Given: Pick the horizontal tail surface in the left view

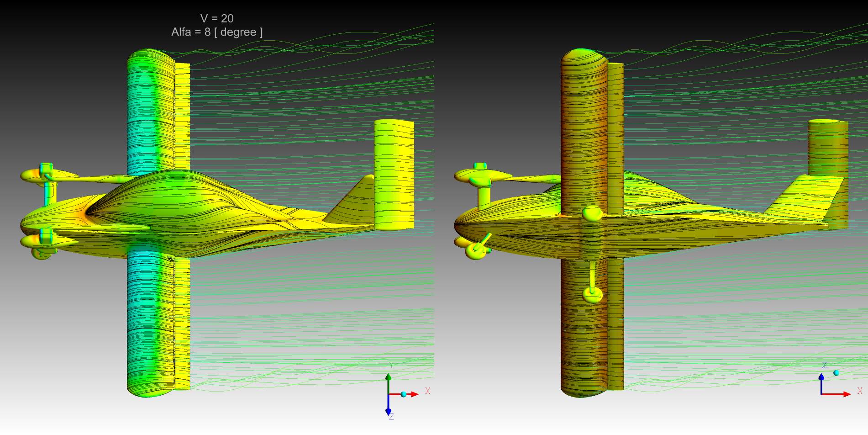Looking at the screenshot, I should 394,174.
